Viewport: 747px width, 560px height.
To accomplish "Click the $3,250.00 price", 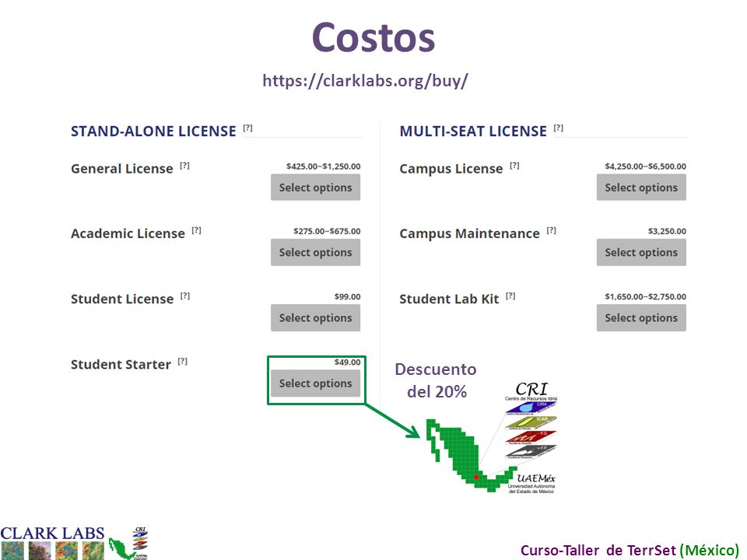I will [x=667, y=231].
